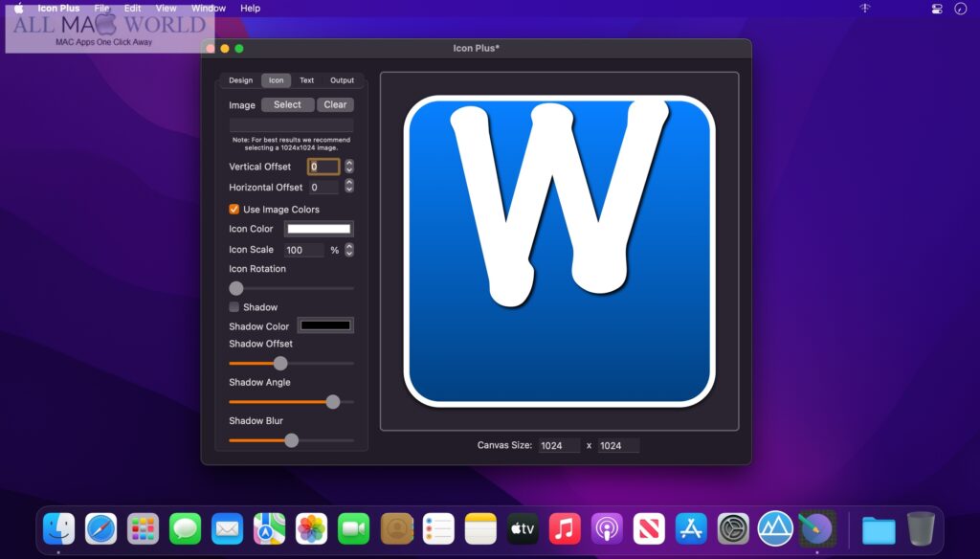980x559 pixels.
Task: Open the Icon Plus application menu
Action: tap(58, 8)
